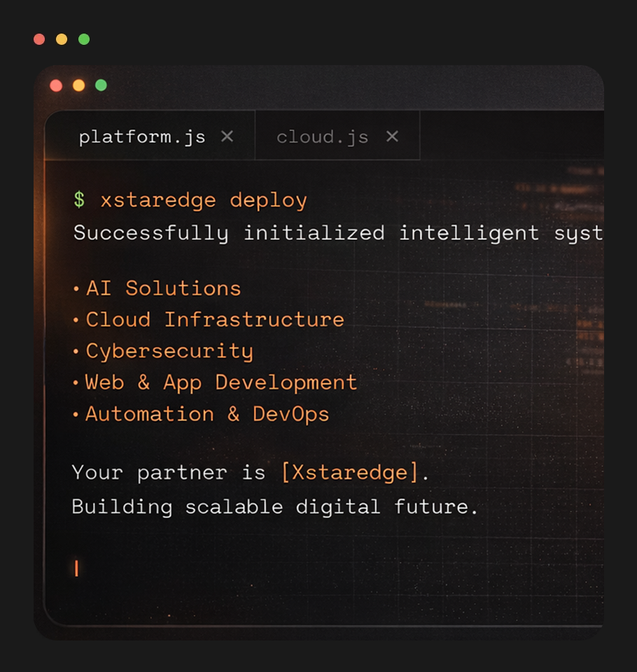
Task: Maximize the inner terminal using its green button
Action: [x=101, y=85]
